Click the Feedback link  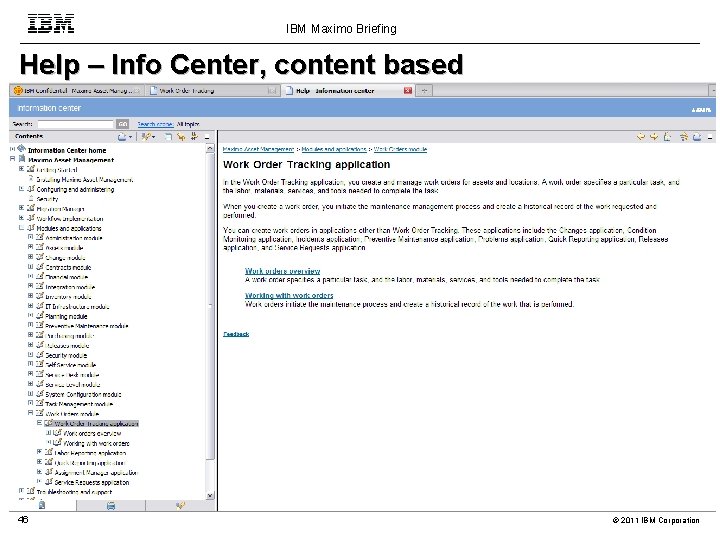(236, 334)
